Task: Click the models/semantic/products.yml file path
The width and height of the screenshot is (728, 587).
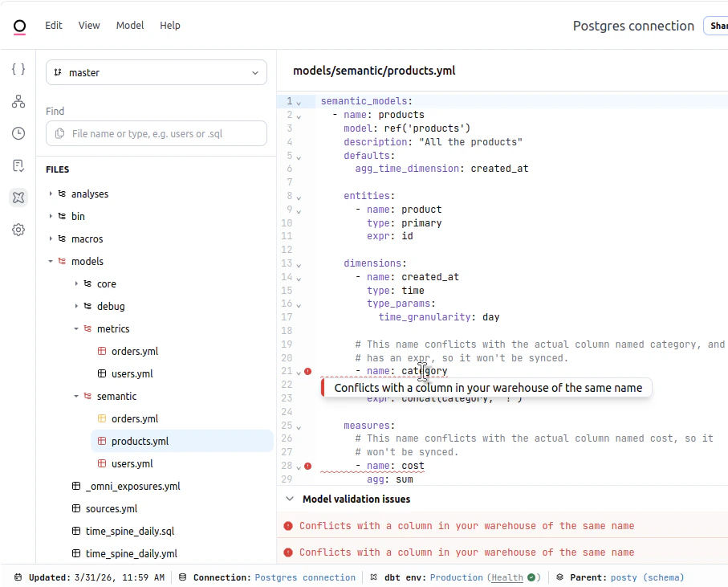Action: click(x=374, y=71)
